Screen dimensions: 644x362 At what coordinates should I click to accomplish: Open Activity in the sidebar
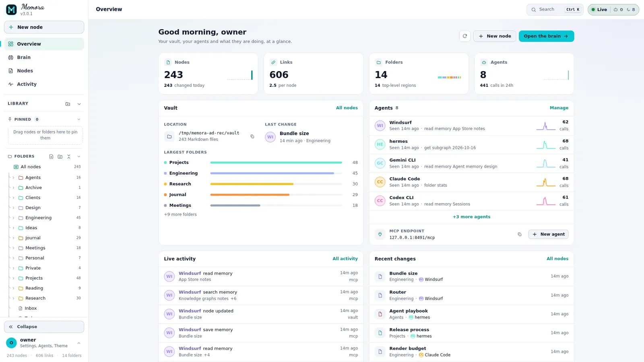click(44, 84)
